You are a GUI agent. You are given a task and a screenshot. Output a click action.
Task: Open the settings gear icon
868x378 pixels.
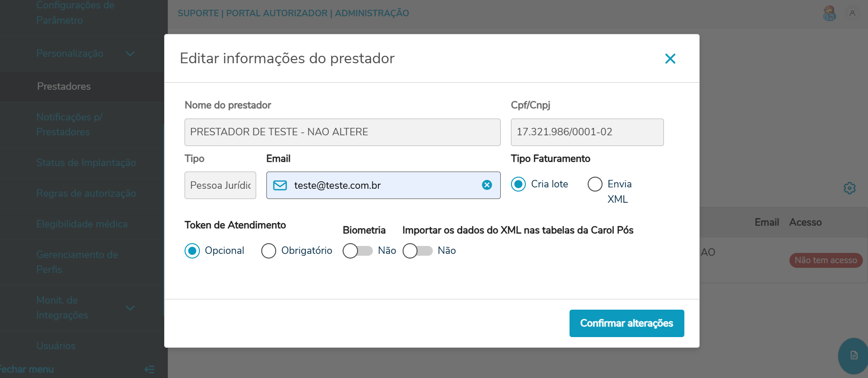point(849,188)
